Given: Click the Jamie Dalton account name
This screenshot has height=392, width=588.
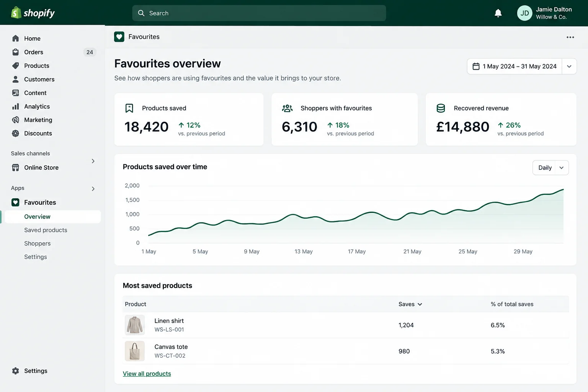Looking at the screenshot, I should point(554,9).
